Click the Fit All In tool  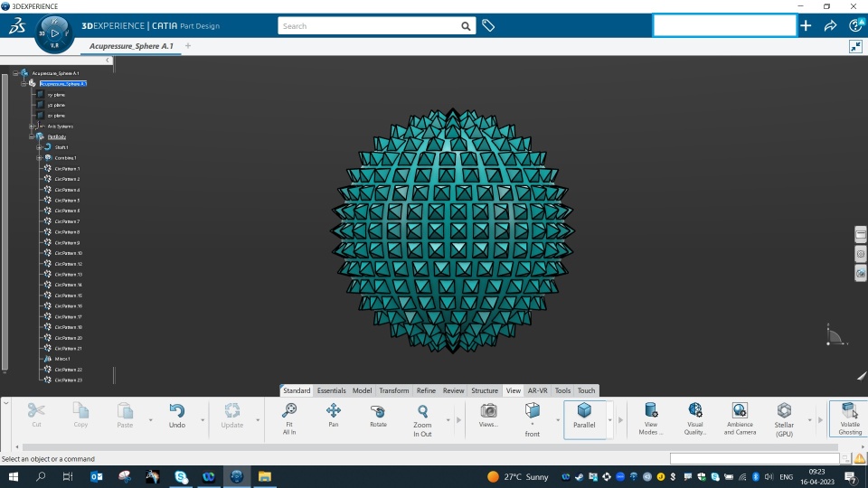click(289, 418)
